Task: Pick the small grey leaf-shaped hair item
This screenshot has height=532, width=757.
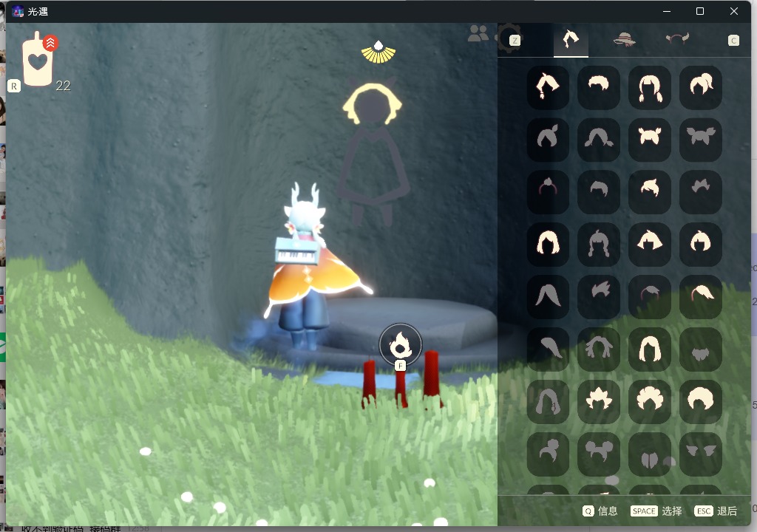Action: (x=701, y=349)
